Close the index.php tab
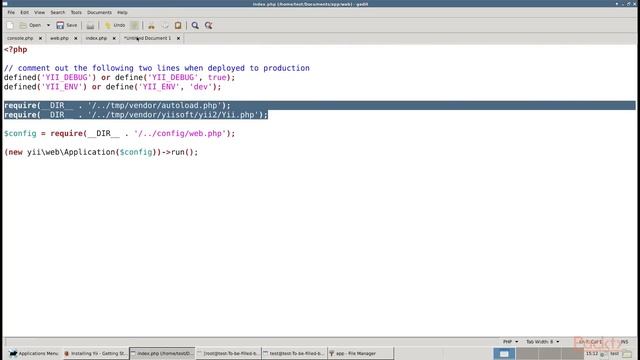 click(114, 38)
